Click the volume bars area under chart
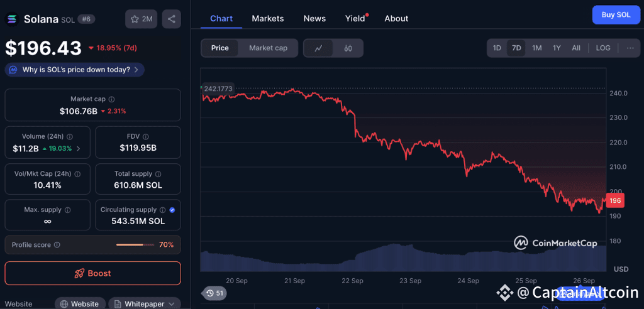This screenshot has width=644, height=309. point(403,257)
